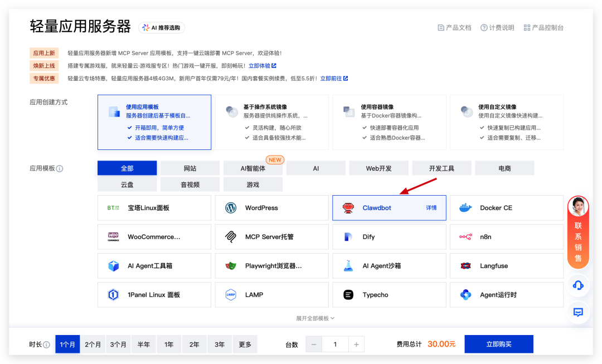Choose the 1年 duration option

point(168,344)
